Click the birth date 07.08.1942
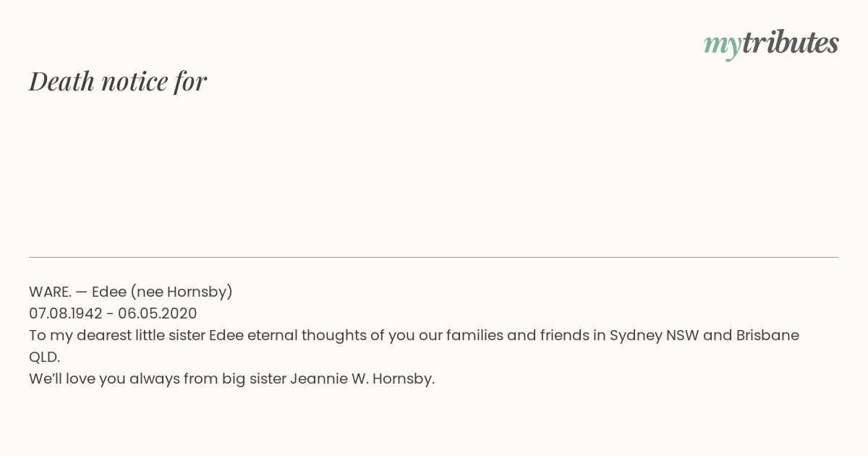The width and height of the screenshot is (868, 456). (x=66, y=313)
